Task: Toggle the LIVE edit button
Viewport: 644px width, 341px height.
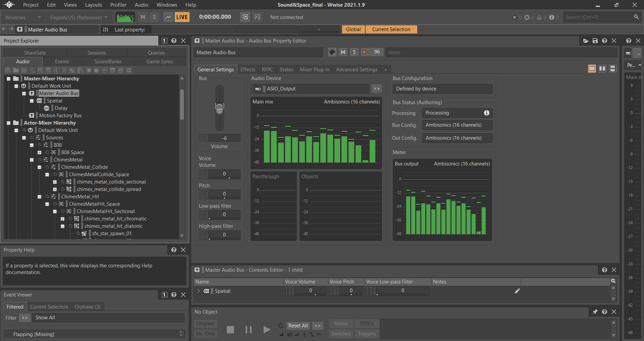Action: point(182,17)
